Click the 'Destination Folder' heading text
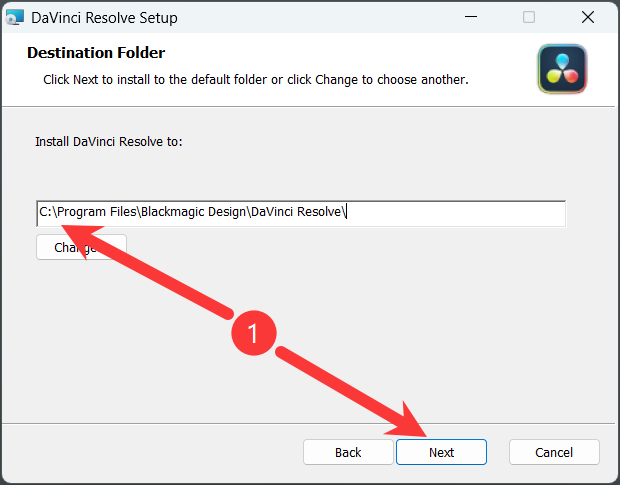This screenshot has width=620, height=485. 96,53
